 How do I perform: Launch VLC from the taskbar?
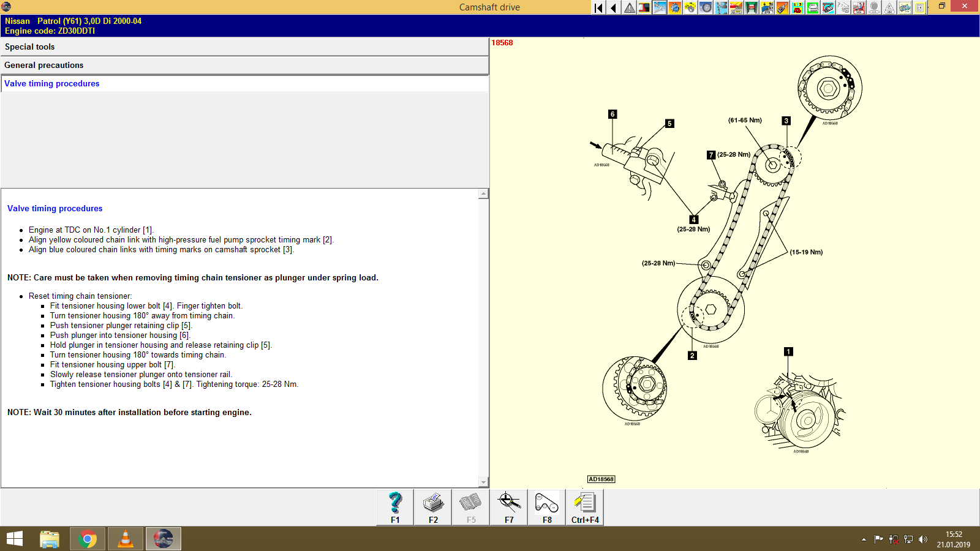point(125,539)
